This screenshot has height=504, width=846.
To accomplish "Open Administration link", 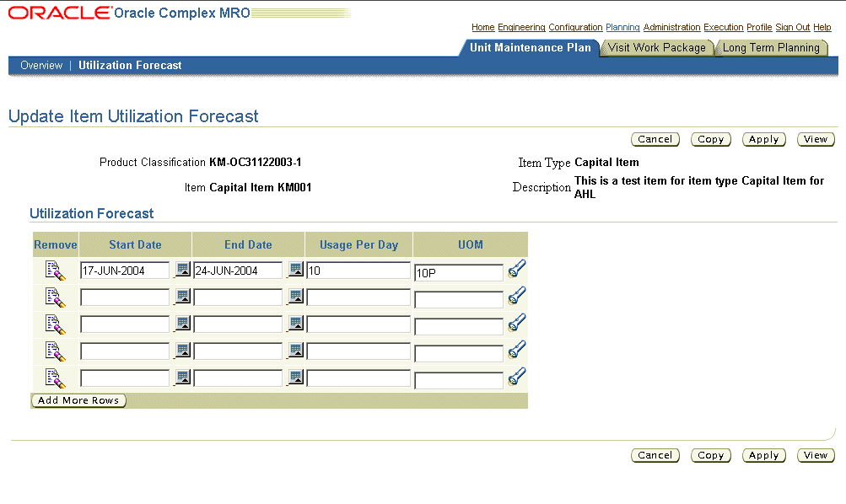I will 671,28.
